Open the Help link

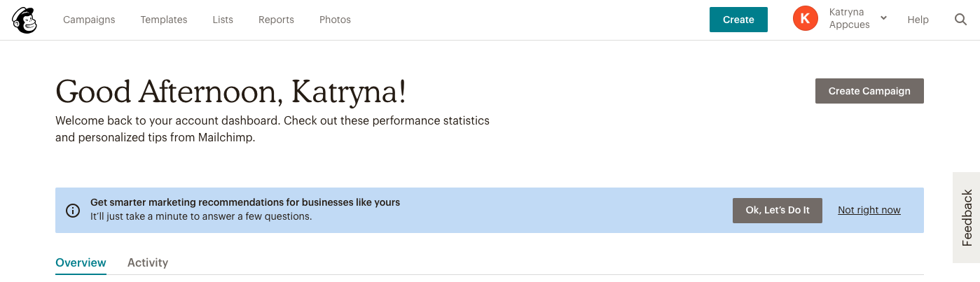(918, 20)
